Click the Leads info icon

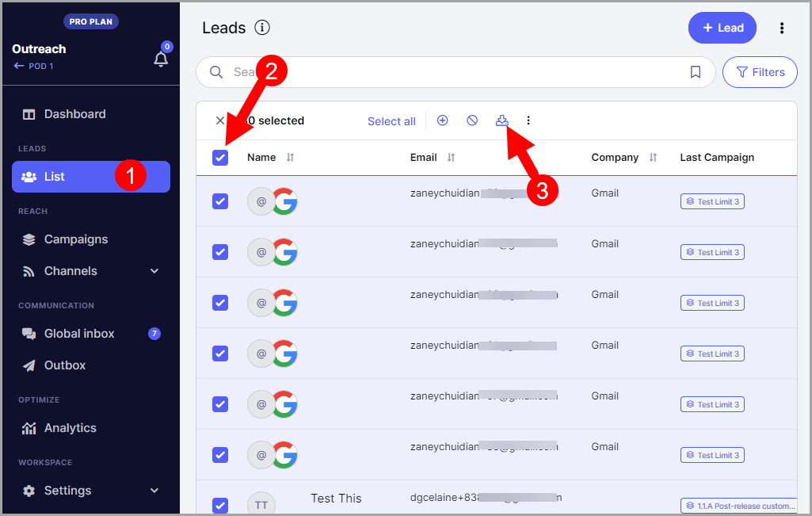262,28
